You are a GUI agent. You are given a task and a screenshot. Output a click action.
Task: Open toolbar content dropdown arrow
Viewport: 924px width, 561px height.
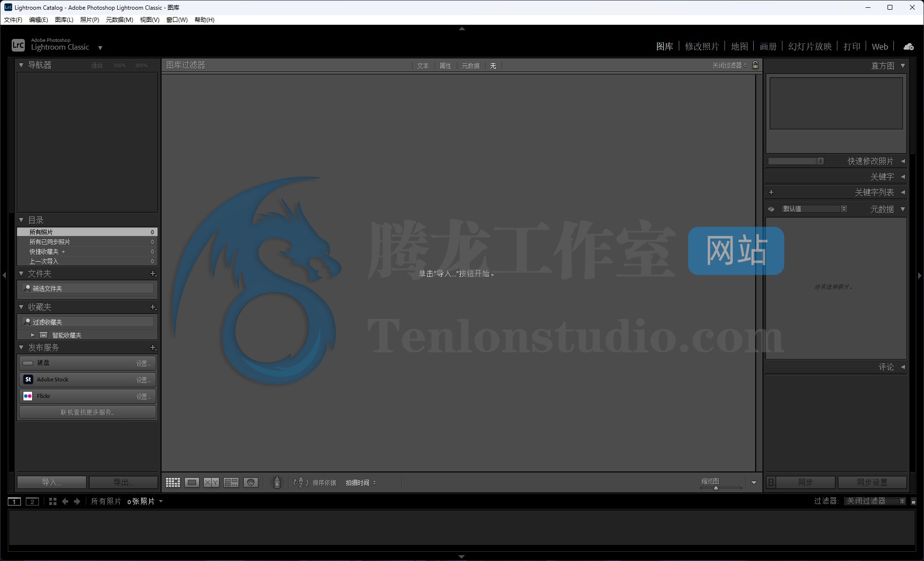pos(754,483)
